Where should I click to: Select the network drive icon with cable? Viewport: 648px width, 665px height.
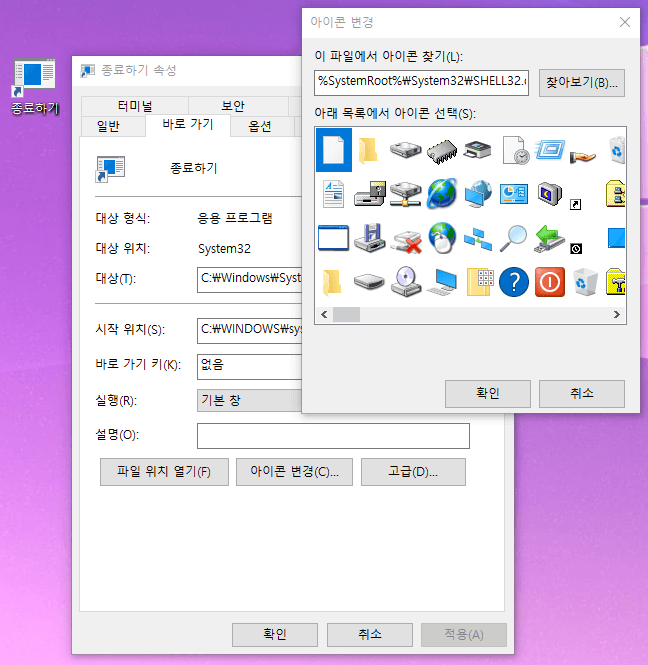(405, 194)
